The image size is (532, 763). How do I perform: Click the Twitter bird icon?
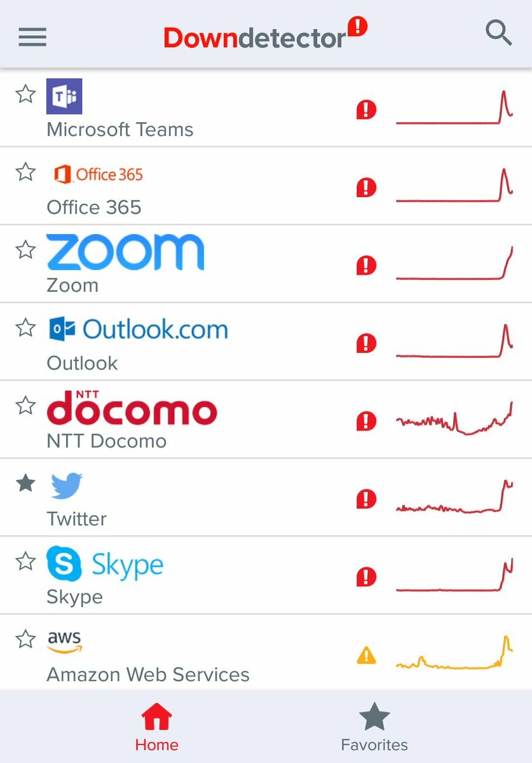pyautogui.click(x=67, y=486)
